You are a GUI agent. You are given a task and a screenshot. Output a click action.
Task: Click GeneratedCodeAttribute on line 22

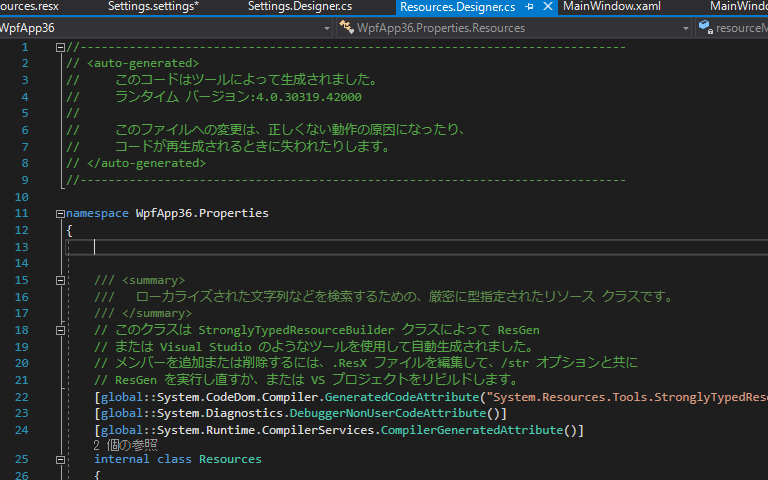point(402,397)
